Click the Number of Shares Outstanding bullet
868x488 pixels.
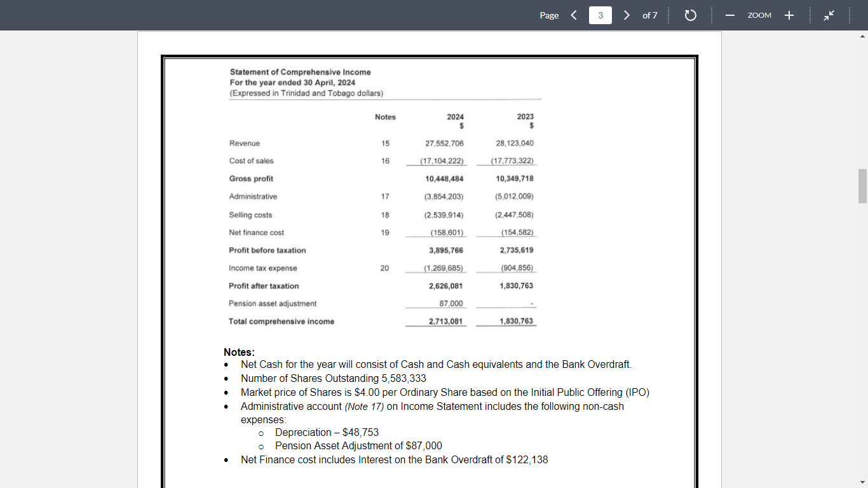334,379
